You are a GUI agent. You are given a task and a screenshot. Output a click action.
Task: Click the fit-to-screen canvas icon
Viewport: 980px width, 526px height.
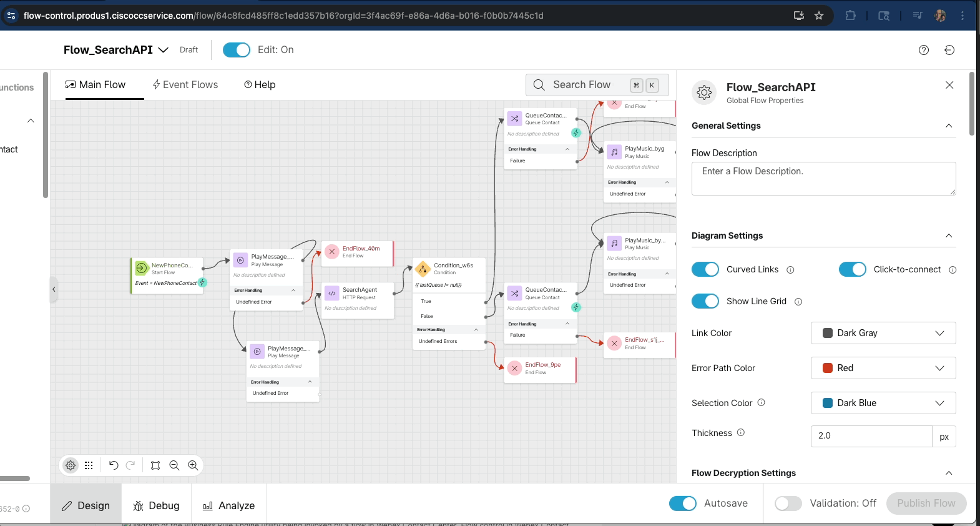[155, 465]
